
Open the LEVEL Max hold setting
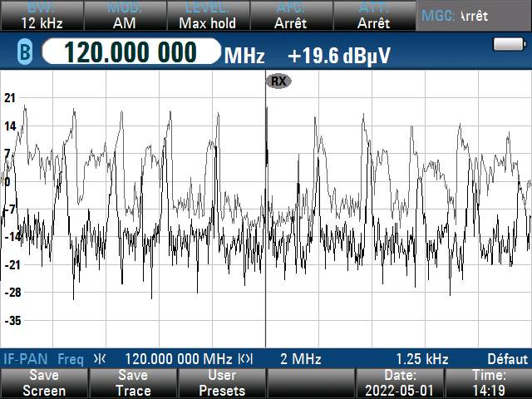pos(207,16)
